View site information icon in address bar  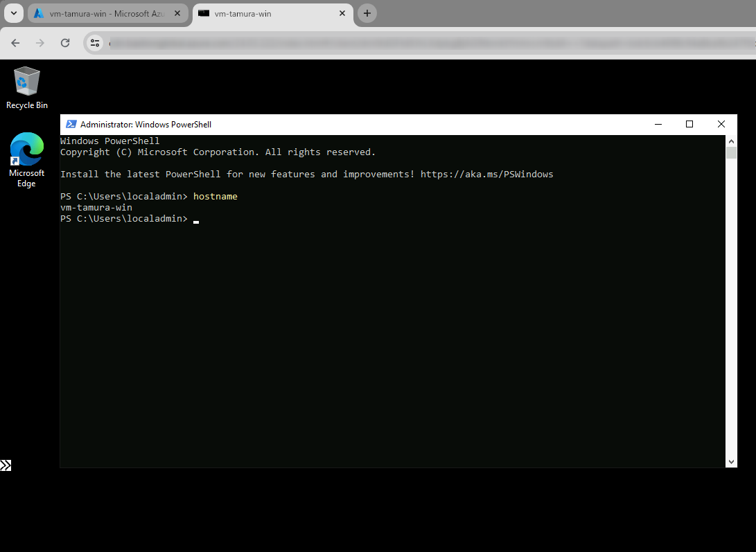(x=95, y=43)
